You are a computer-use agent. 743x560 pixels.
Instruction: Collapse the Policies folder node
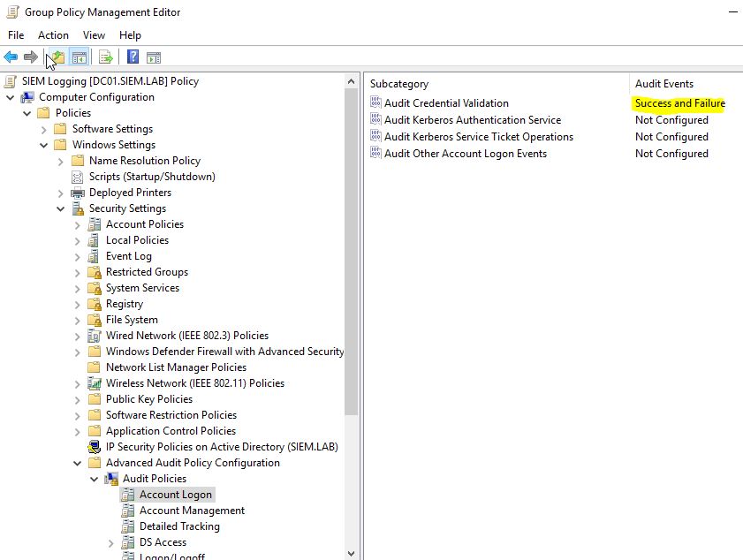(x=27, y=114)
